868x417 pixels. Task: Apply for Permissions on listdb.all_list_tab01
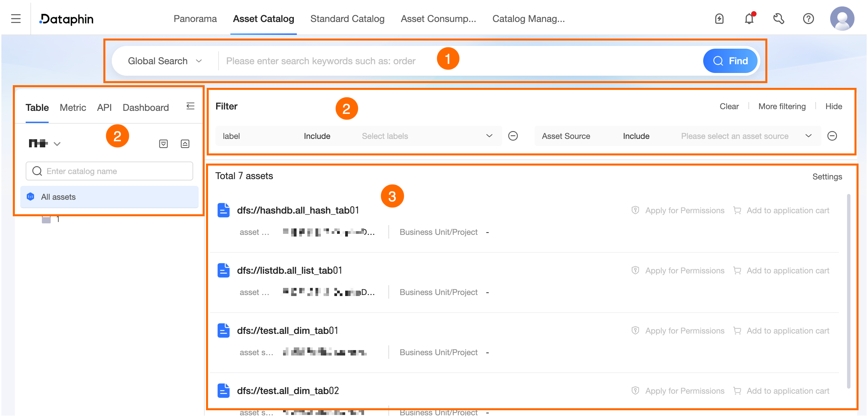pos(678,271)
